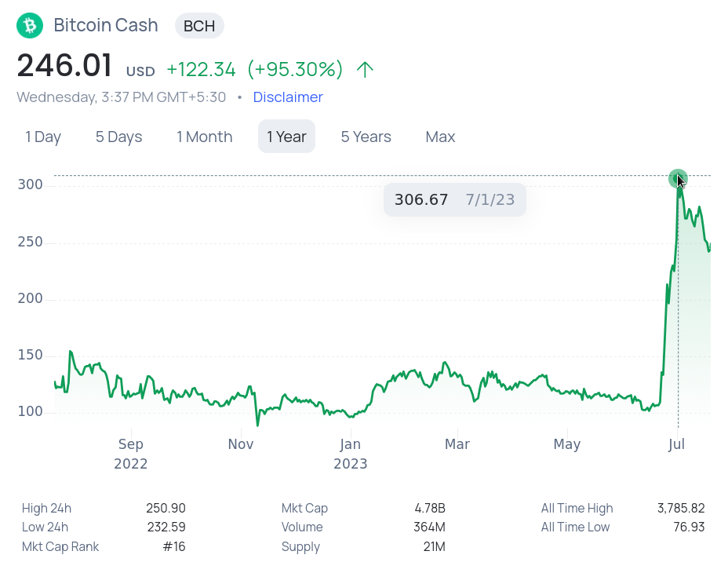The image size is (728, 573).
Task: Click the 306.67 price tooltip
Action: click(455, 199)
